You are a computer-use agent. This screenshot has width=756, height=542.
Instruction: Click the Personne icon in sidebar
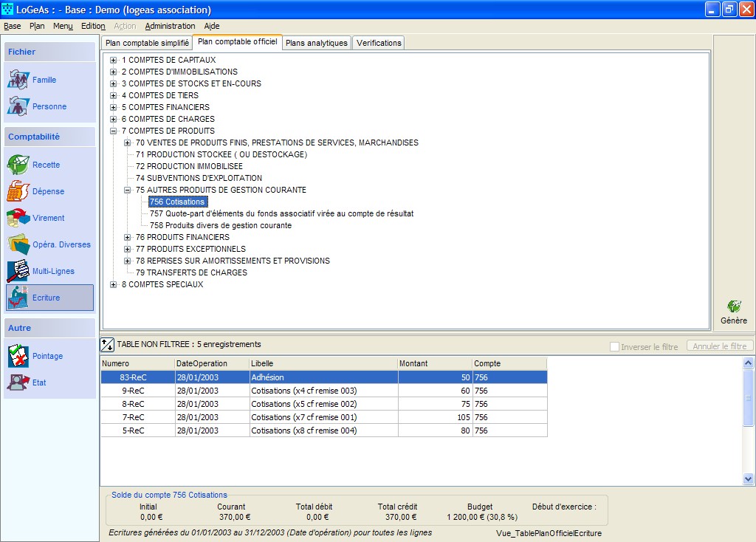coord(18,106)
